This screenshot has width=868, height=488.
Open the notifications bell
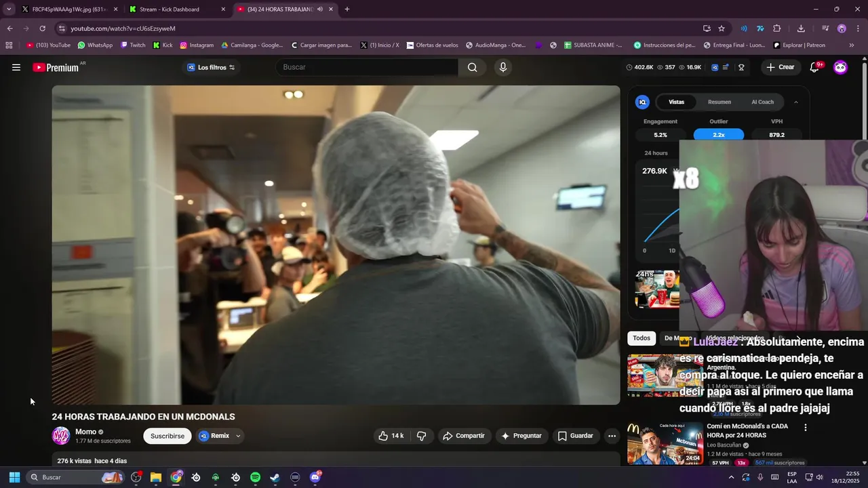point(814,67)
